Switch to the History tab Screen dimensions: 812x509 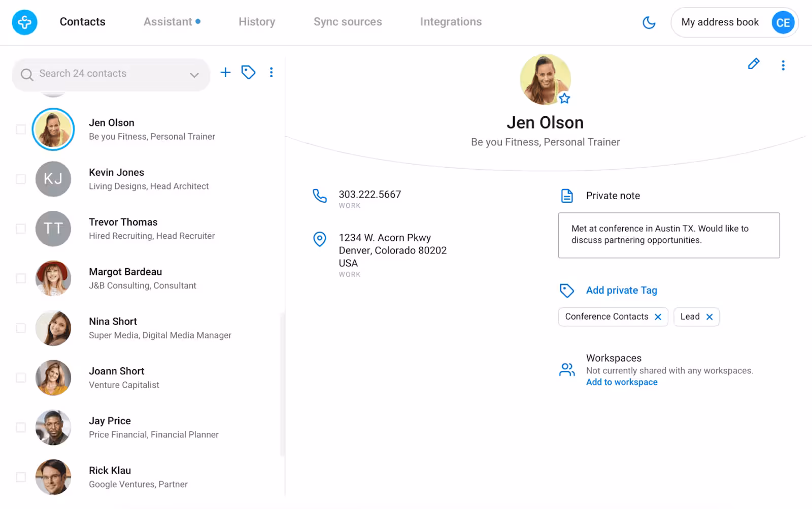(257, 22)
